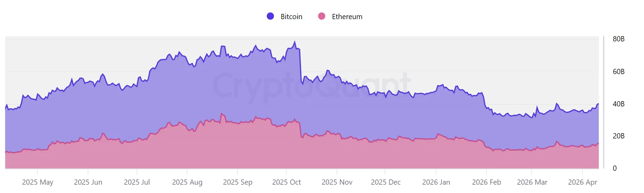This screenshot has width=644, height=193.
Task: Click the CryptoQuant watermark in chart
Action: pos(311,85)
